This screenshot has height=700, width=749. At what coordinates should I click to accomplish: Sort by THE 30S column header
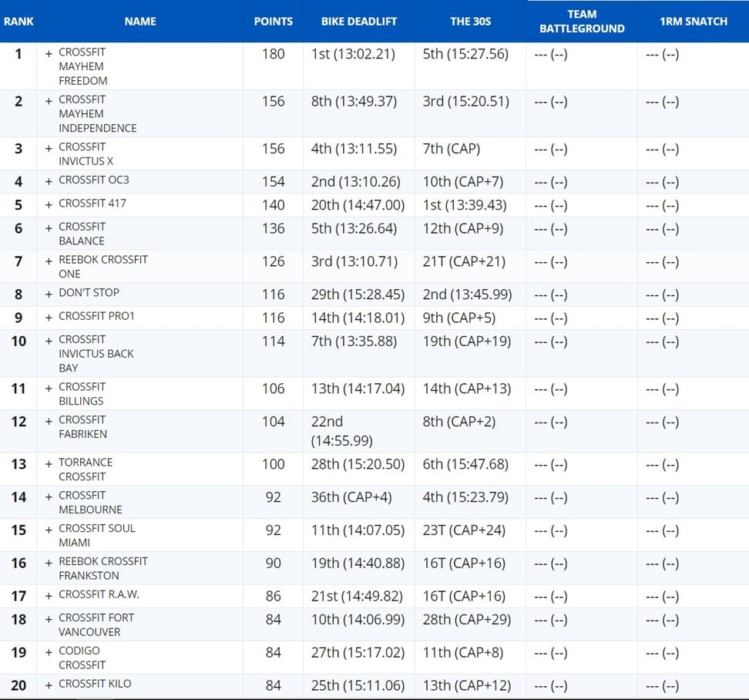471,22
